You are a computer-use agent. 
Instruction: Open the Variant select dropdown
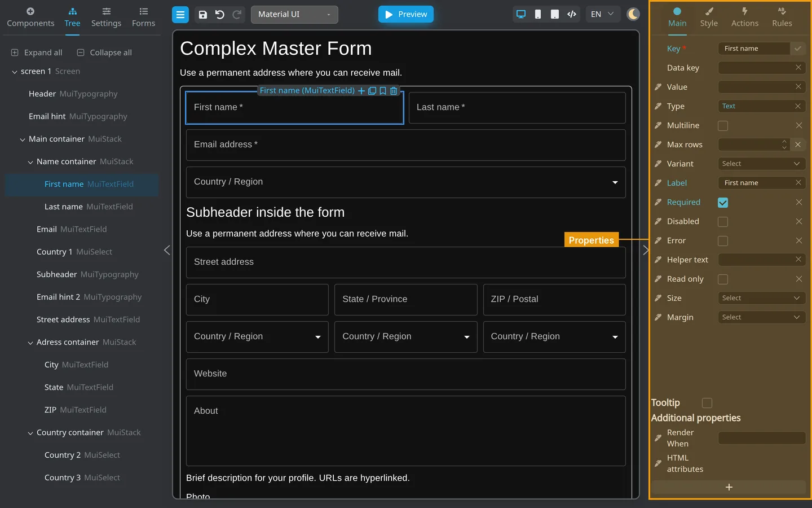pyautogui.click(x=761, y=164)
